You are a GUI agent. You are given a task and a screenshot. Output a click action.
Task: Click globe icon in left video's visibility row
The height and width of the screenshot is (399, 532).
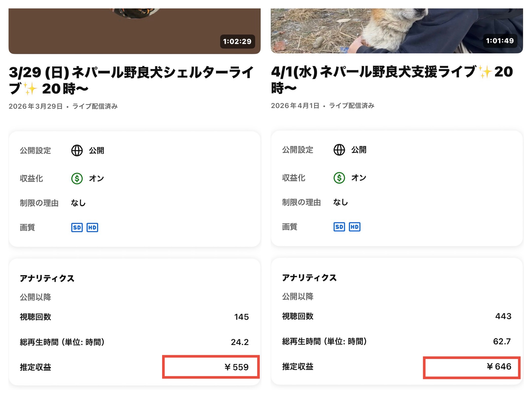click(x=77, y=150)
